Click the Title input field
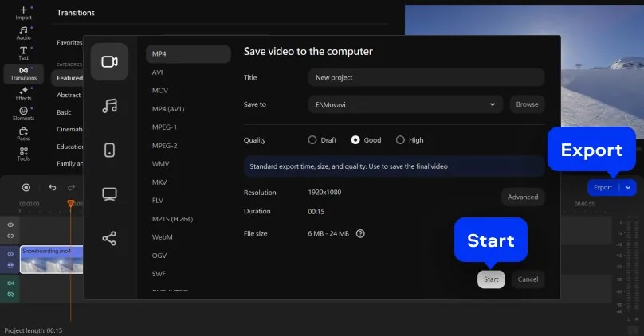 [x=426, y=77]
